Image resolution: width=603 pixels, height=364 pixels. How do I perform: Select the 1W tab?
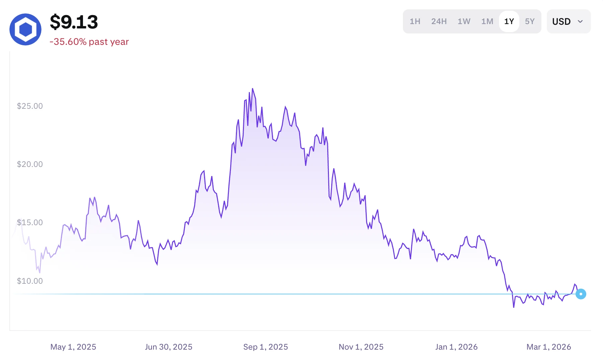tap(464, 21)
